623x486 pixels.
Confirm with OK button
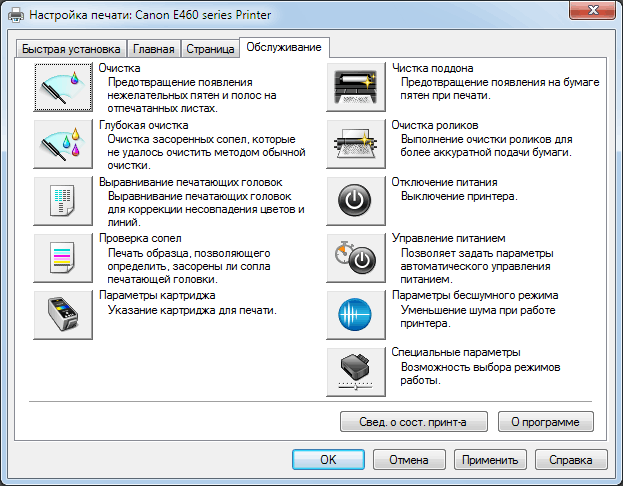click(328, 460)
